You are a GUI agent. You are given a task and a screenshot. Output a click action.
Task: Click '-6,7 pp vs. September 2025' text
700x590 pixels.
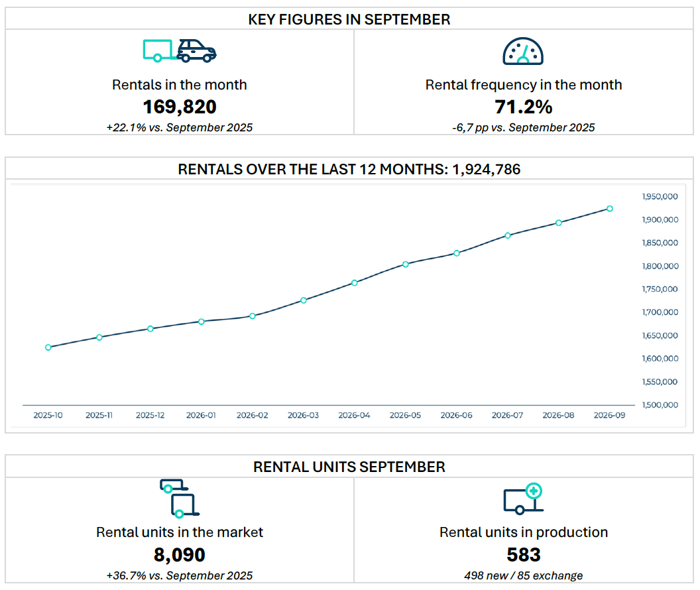pos(523,128)
